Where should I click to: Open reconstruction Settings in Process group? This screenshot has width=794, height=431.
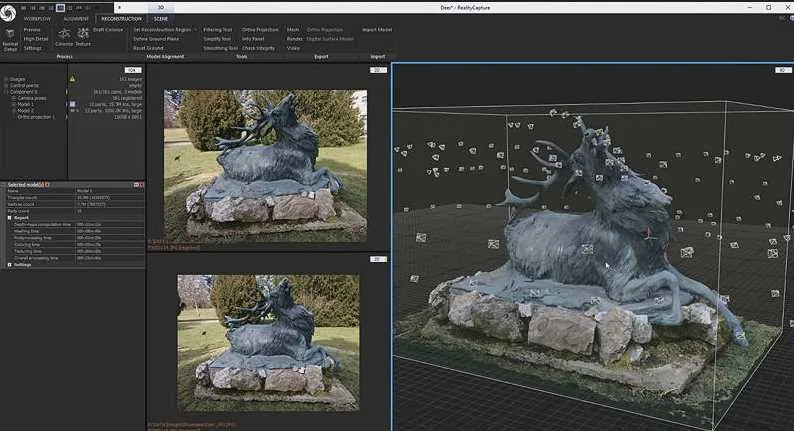pos(32,48)
